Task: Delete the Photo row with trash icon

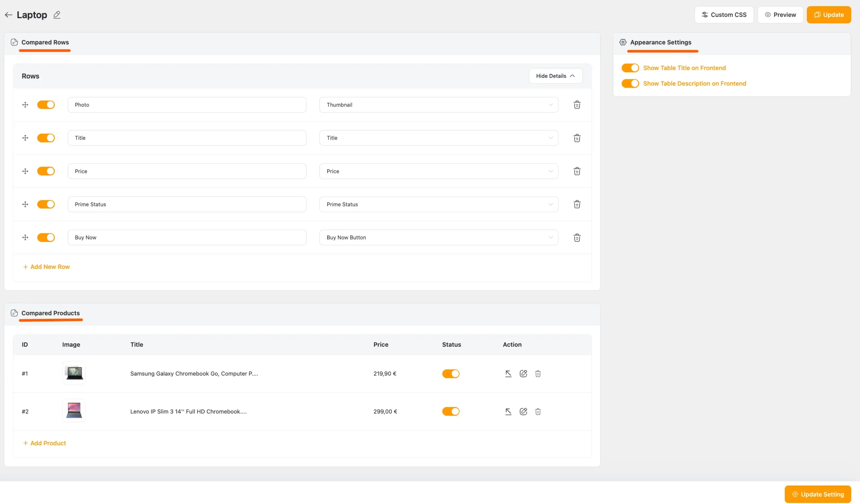Action: [x=577, y=105]
